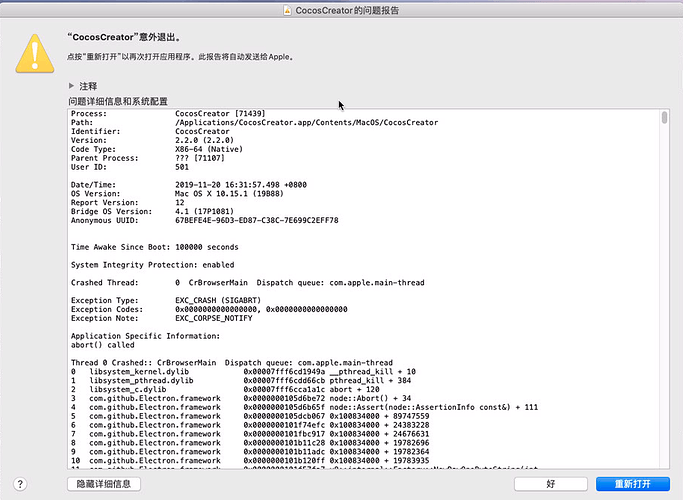Screen dimensions: 683x500
Task: Click the 重新打开 reopen button
Action: pyautogui.click(x=632, y=484)
